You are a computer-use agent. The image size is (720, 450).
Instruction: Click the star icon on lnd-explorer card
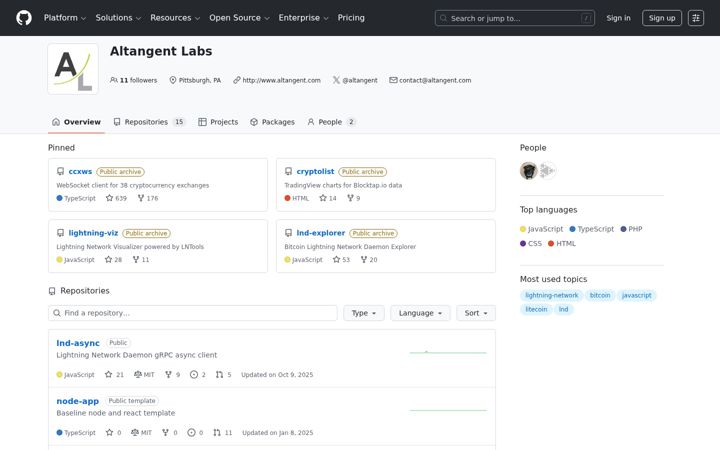(337, 259)
